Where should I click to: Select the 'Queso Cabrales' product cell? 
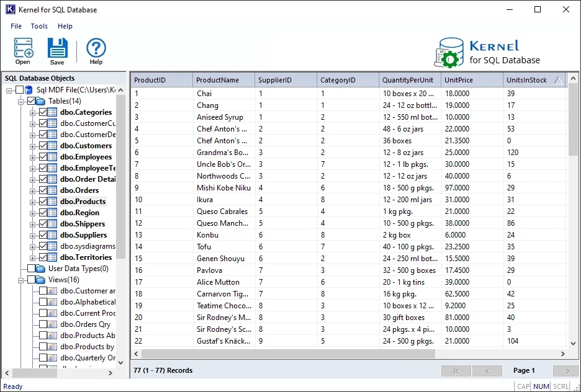coord(224,212)
